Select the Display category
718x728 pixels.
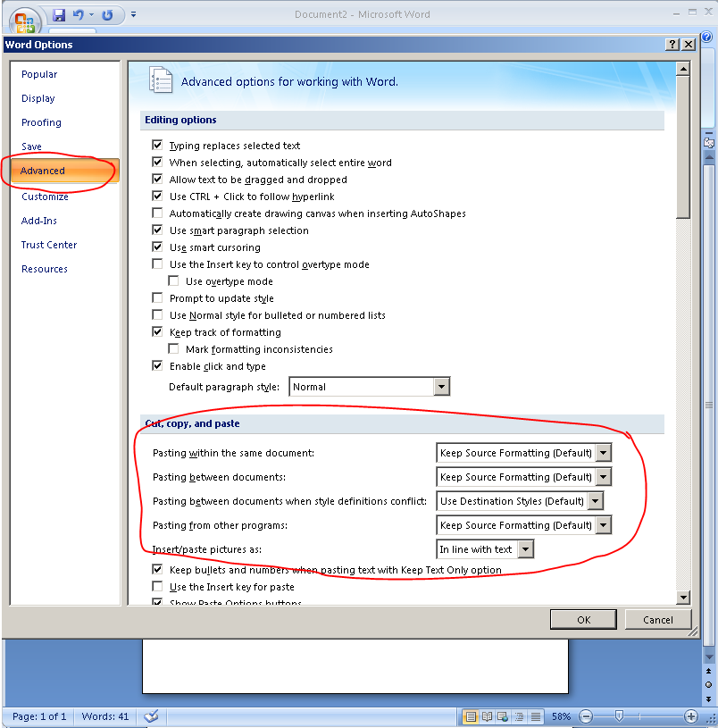pos(38,98)
